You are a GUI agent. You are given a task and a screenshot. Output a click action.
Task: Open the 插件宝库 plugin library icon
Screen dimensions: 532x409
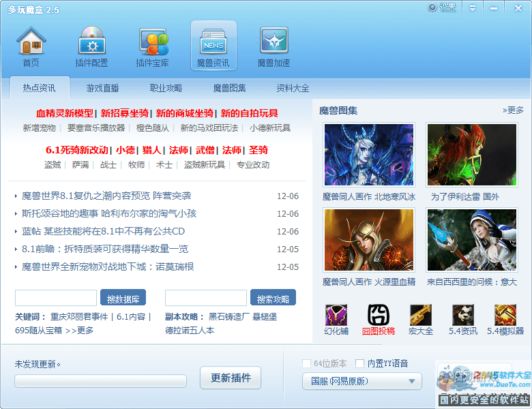(x=152, y=46)
